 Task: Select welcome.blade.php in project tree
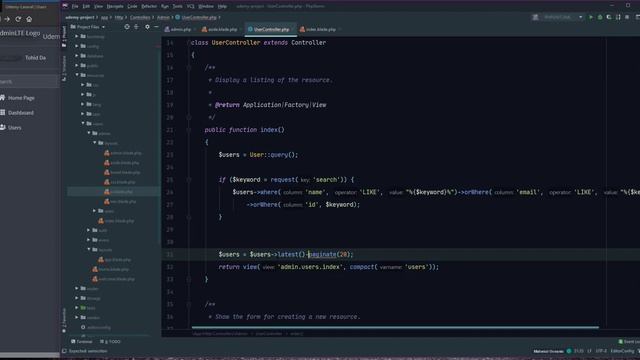(113, 279)
